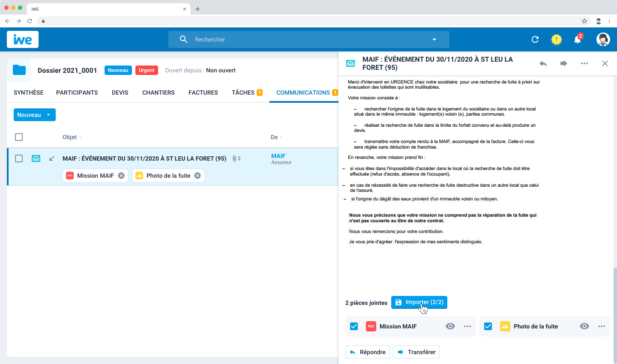The width and height of the screenshot is (617, 364).
Task: Open the TÂCHES tab
Action: click(247, 92)
